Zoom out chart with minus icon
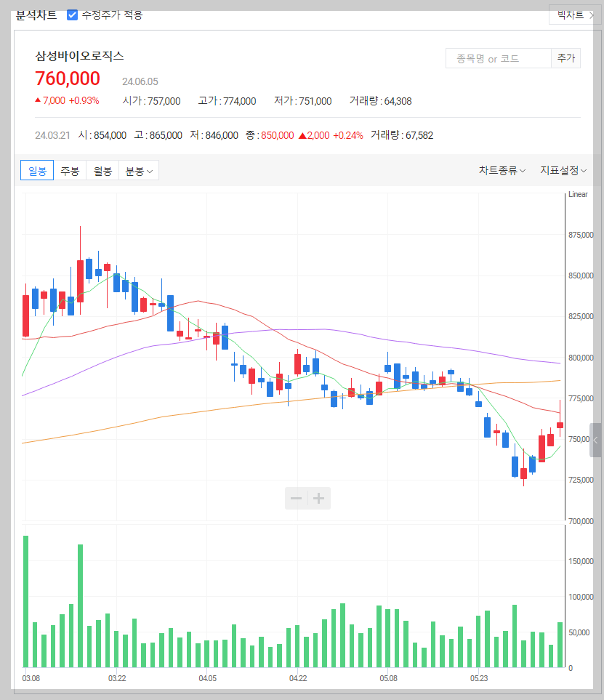The width and height of the screenshot is (604, 700). point(297,498)
